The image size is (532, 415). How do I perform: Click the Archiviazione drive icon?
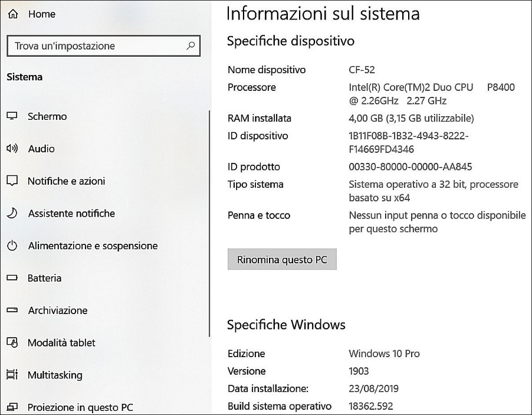pos(12,311)
